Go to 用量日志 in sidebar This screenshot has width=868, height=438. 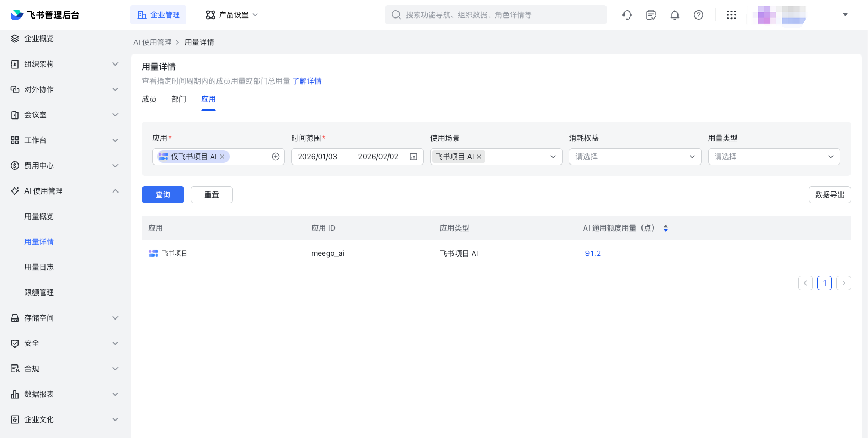[39, 267]
